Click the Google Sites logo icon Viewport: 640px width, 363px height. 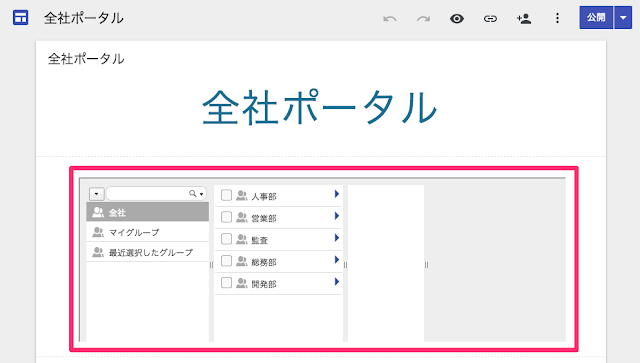pyautogui.click(x=20, y=18)
